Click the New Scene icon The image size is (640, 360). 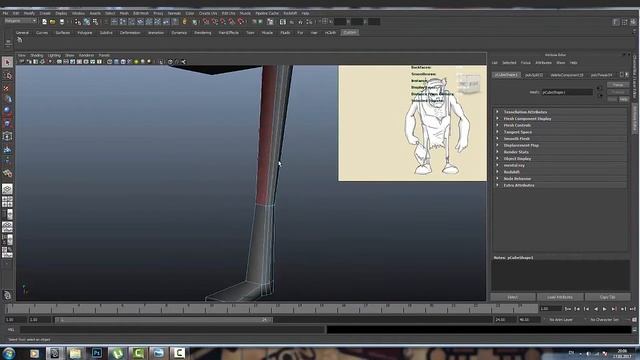coord(44,22)
